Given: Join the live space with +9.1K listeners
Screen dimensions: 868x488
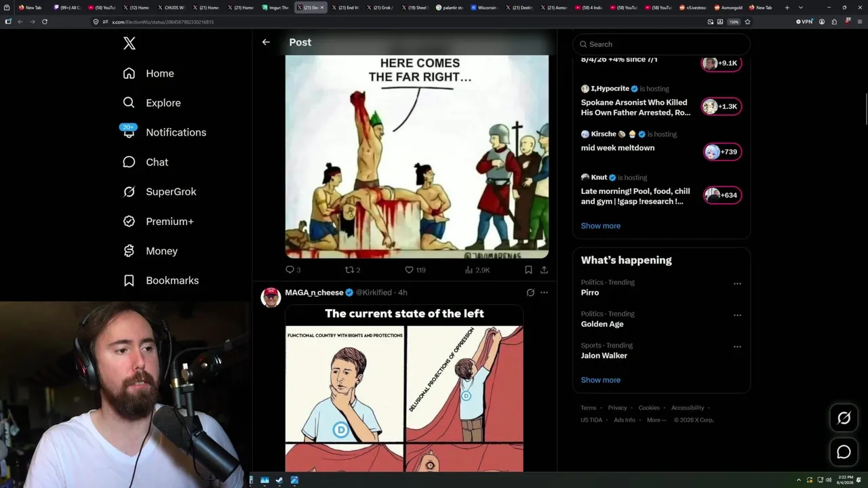Looking at the screenshot, I should point(721,63).
